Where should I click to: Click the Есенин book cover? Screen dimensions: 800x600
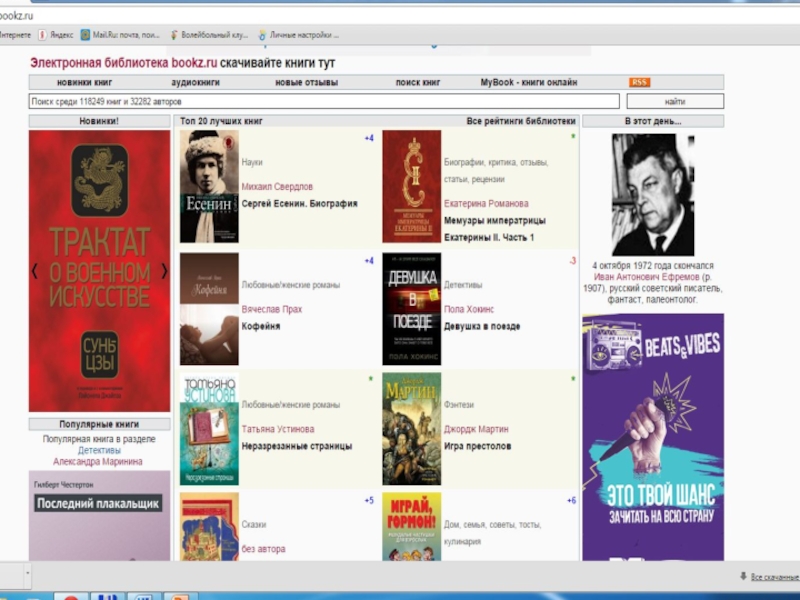coord(209,187)
